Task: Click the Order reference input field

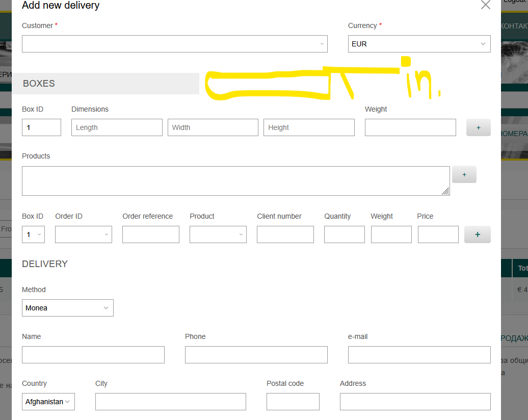Action: [x=150, y=234]
